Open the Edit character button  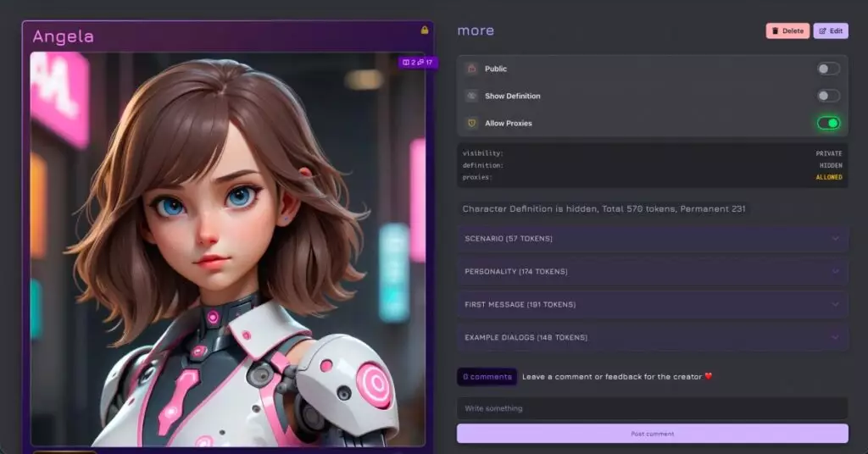(831, 31)
